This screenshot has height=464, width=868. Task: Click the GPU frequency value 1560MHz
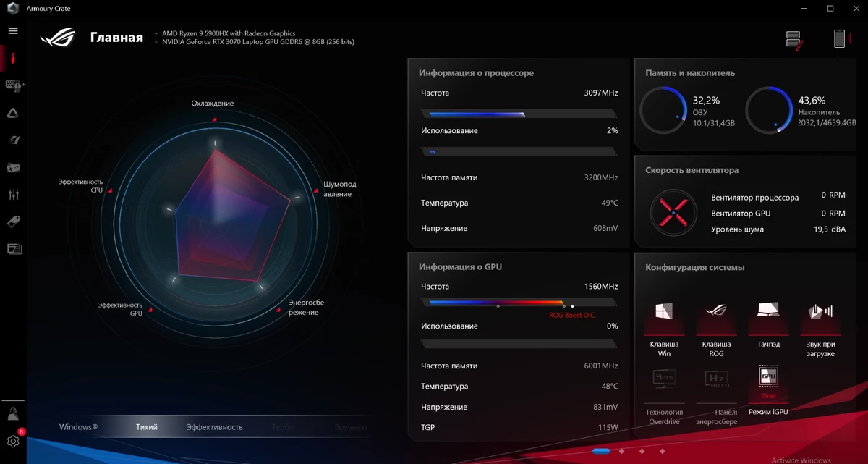click(x=600, y=287)
